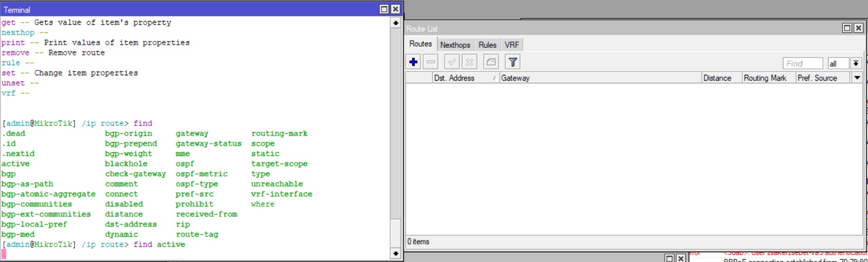Click the Terminal scrollbar up arrow
The image size is (868, 262).
pyautogui.click(x=396, y=23)
